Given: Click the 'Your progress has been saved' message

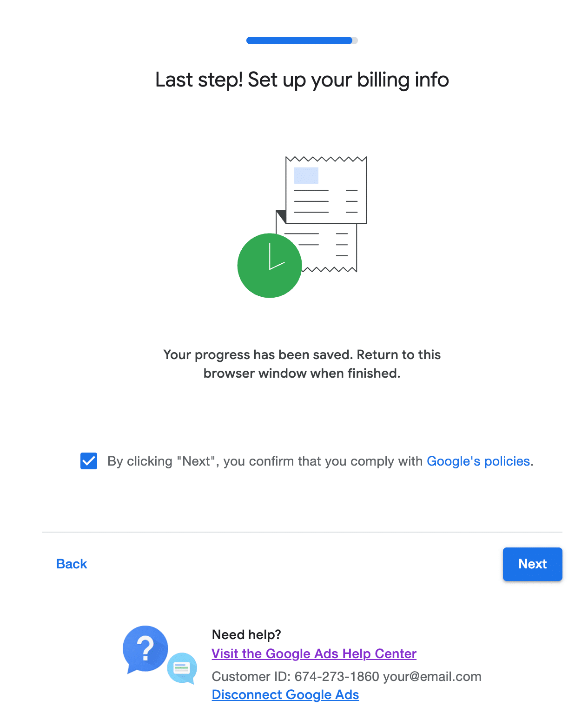Looking at the screenshot, I should [302, 364].
